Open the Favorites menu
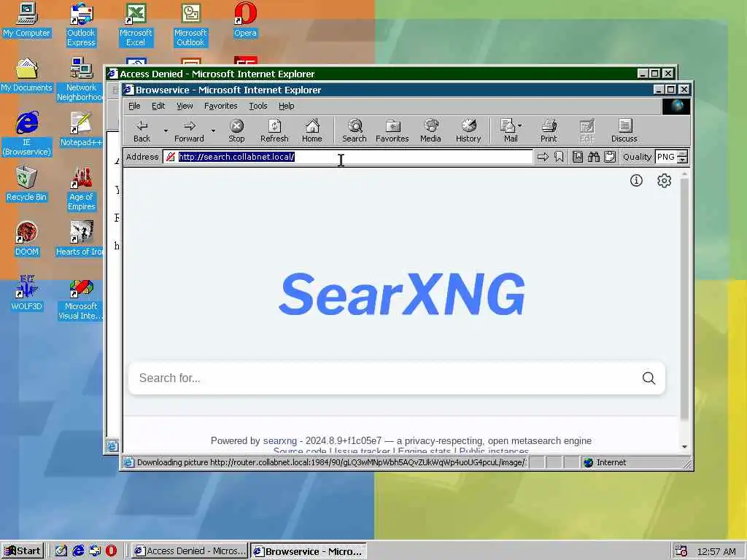 pyautogui.click(x=220, y=106)
